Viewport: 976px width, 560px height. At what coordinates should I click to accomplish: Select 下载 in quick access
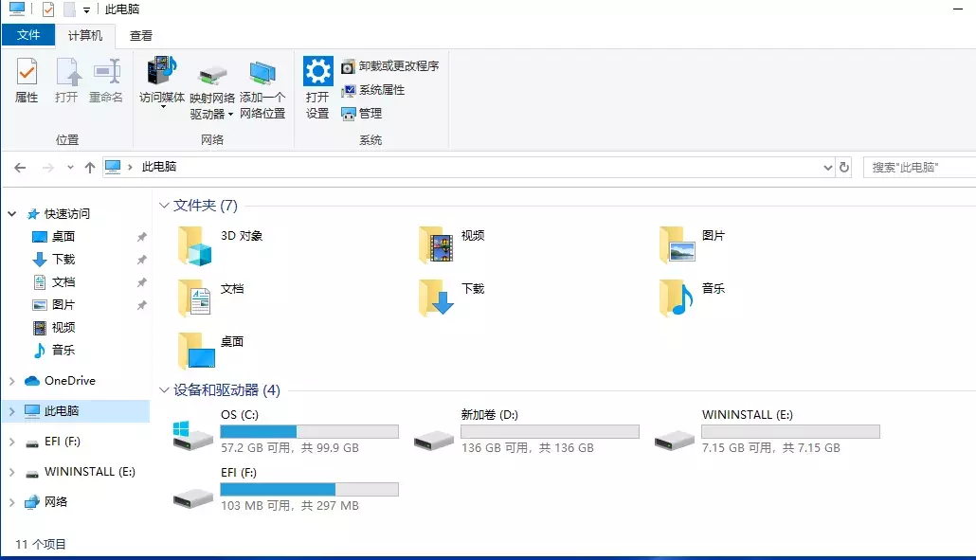[53, 259]
